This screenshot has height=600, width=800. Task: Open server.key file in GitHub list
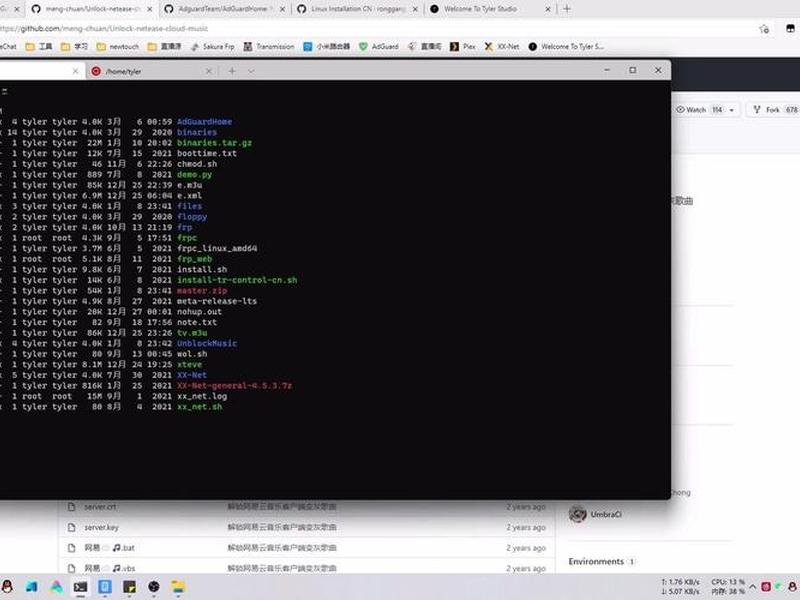click(101, 527)
